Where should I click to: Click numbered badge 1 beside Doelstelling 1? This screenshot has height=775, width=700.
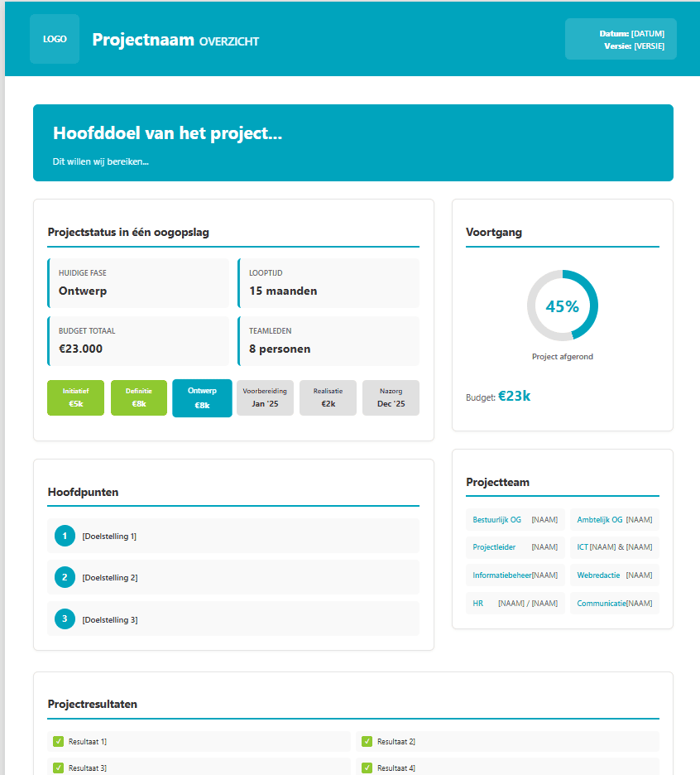64,536
